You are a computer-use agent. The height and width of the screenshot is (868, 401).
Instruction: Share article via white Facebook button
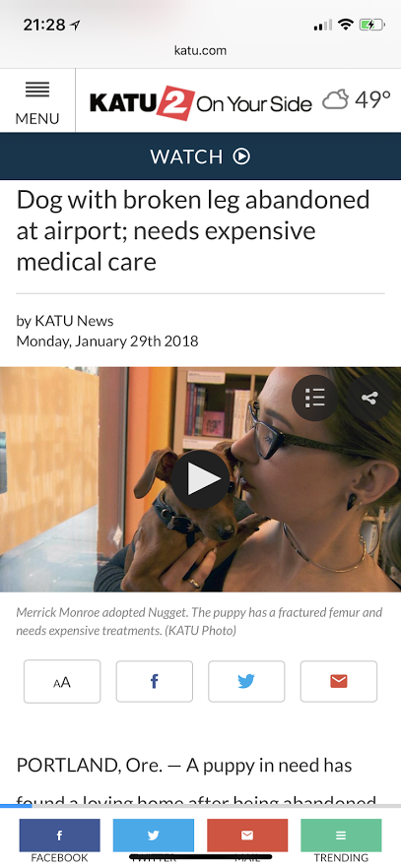[155, 681]
